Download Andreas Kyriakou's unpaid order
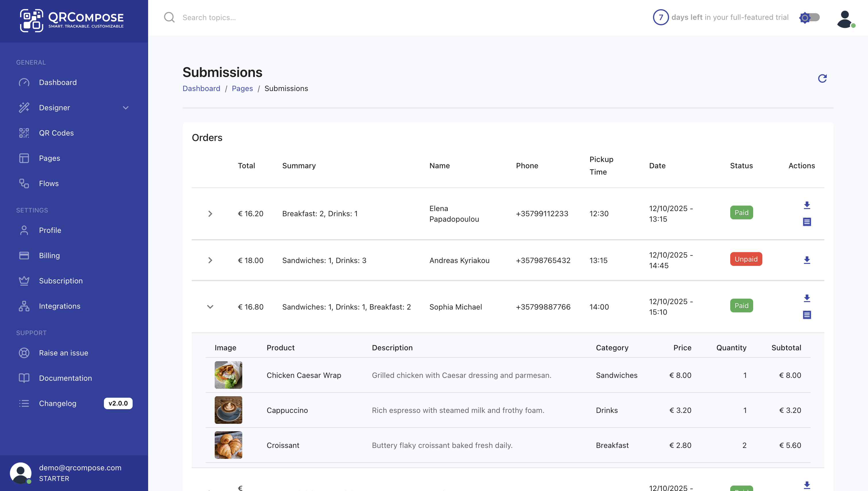Screen dimensions: 868x491 [807, 260]
